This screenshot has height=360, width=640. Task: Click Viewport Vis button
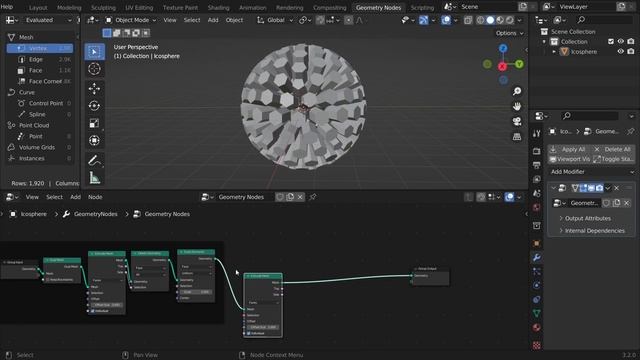(569, 159)
